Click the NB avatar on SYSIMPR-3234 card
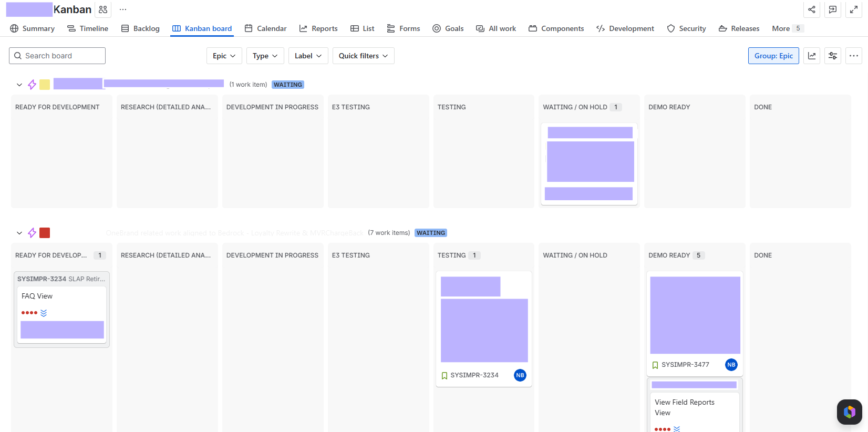The image size is (868, 432). 520,375
